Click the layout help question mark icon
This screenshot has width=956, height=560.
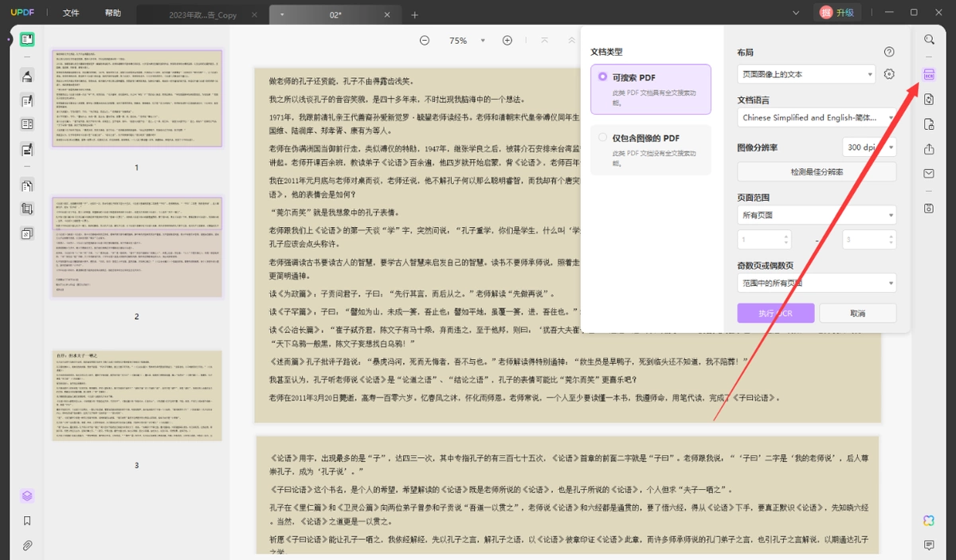click(889, 52)
